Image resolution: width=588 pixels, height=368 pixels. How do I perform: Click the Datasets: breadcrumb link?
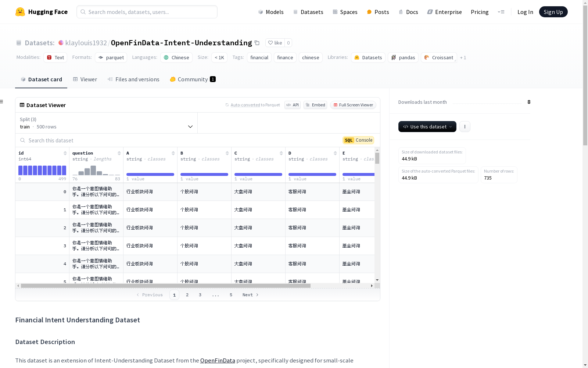click(40, 43)
